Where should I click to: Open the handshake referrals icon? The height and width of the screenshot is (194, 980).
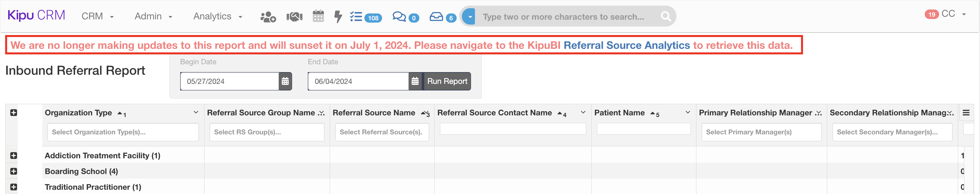[294, 17]
